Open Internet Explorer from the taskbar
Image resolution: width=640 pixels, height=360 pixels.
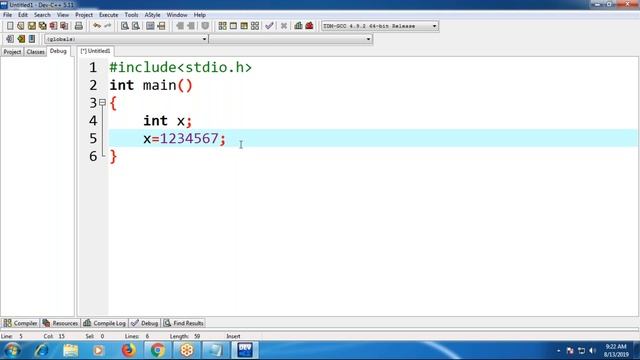[42, 350]
